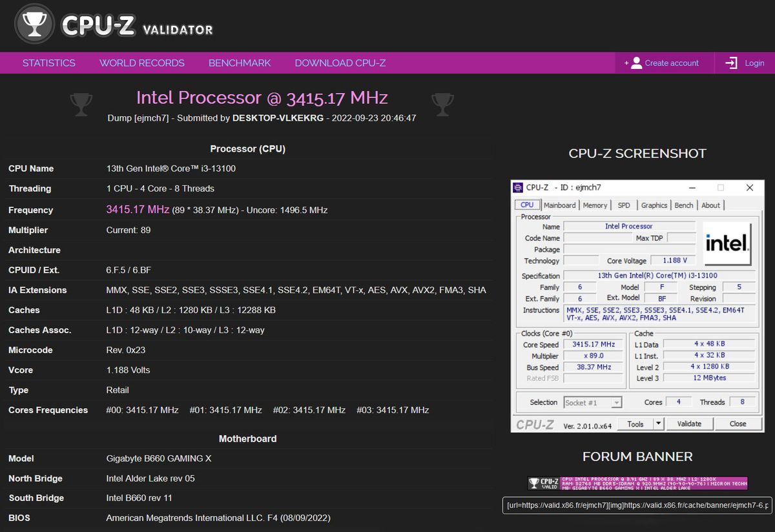Click the Intel logo in the CPU-Z window
Screen dimensions: 775x532
click(727, 243)
